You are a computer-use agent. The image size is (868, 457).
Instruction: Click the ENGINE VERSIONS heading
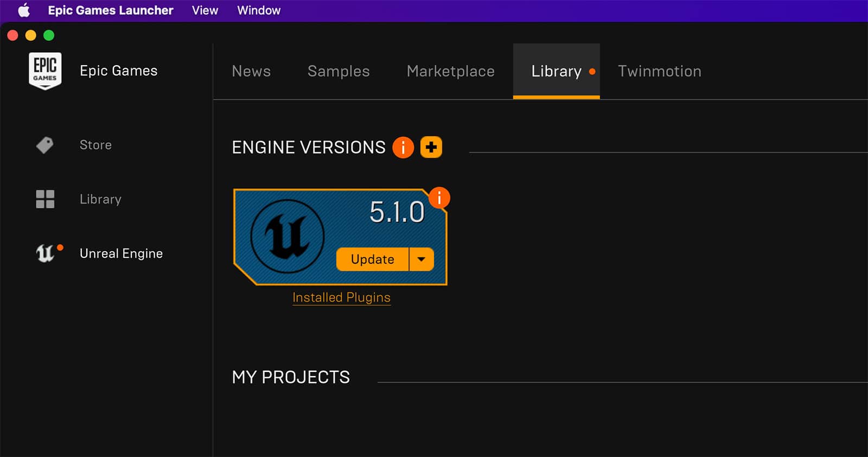(x=309, y=147)
